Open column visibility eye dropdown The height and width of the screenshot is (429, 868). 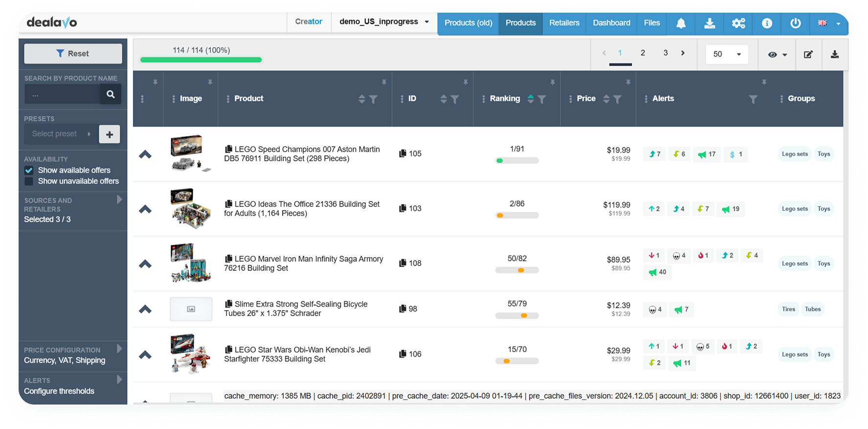coord(777,54)
